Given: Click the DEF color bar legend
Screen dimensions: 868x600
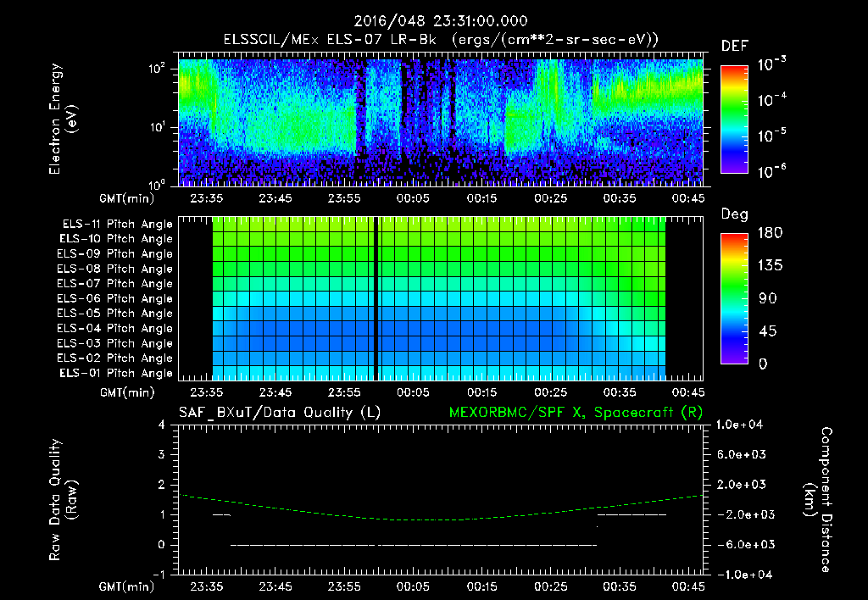Looking at the screenshot, I should pos(734,119).
